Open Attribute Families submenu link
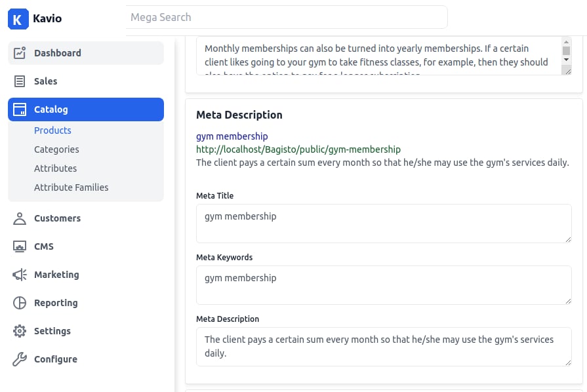This screenshot has height=392, width=587. (x=71, y=187)
